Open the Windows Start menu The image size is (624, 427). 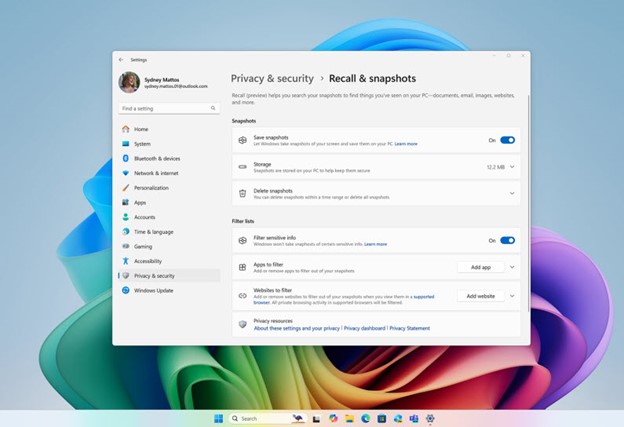(218, 419)
